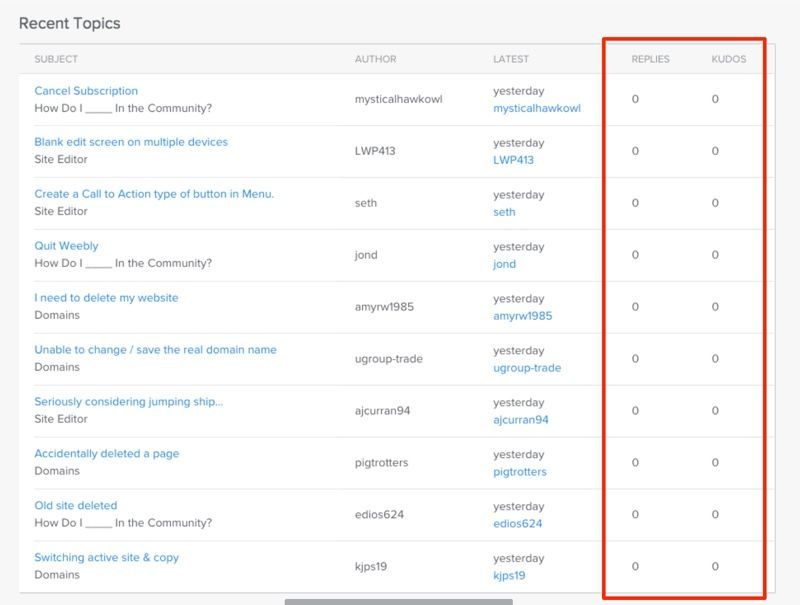Open the Blank edit screen on multiple devices topic
The height and width of the screenshot is (605, 800).
pos(132,141)
